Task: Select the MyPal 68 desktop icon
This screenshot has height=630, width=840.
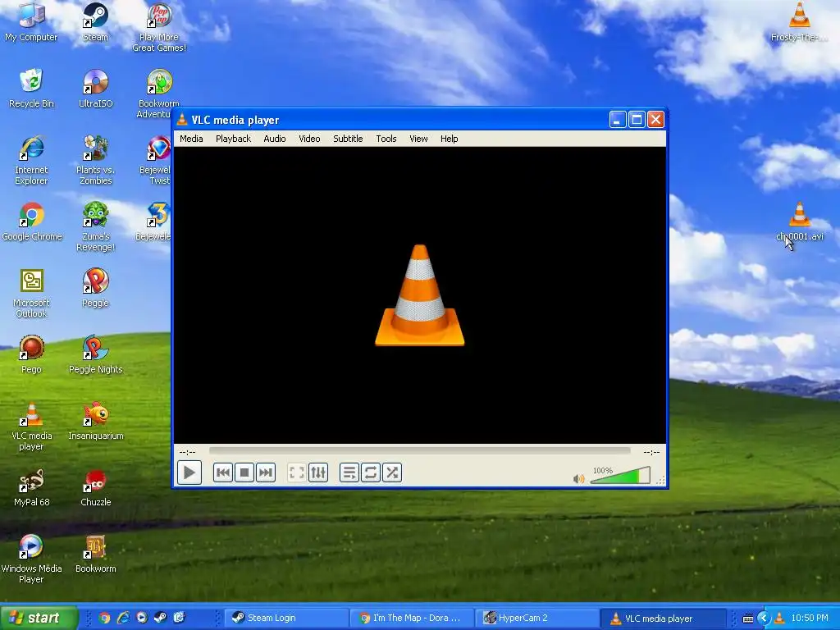Action: pyautogui.click(x=31, y=487)
